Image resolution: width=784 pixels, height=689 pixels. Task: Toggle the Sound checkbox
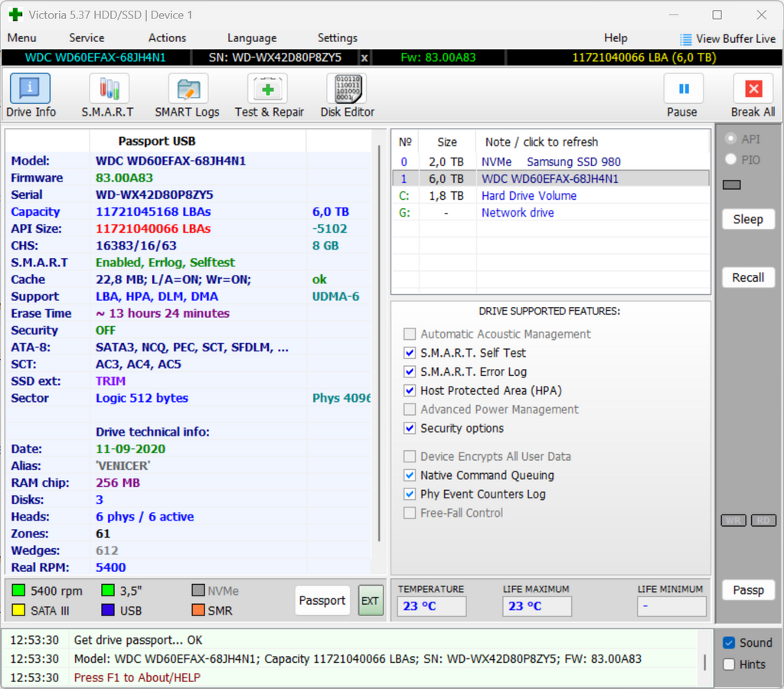pos(729,642)
